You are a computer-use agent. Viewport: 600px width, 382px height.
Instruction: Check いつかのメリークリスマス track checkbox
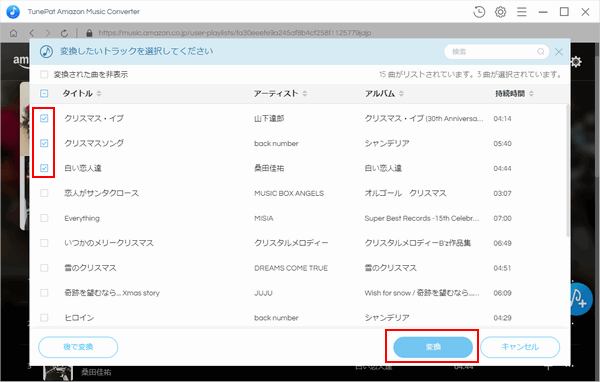point(44,243)
